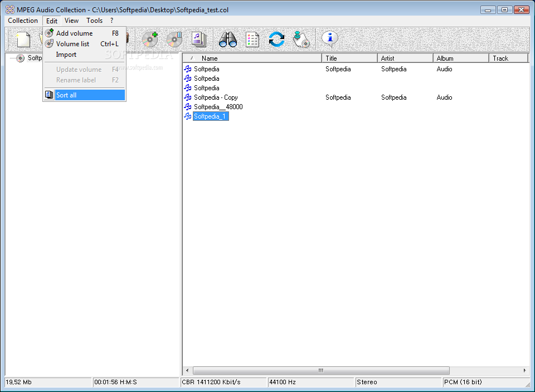The width and height of the screenshot is (535, 392).
Task: Click the audio file icon beside Softpedia_1
Action: pyautogui.click(x=188, y=116)
